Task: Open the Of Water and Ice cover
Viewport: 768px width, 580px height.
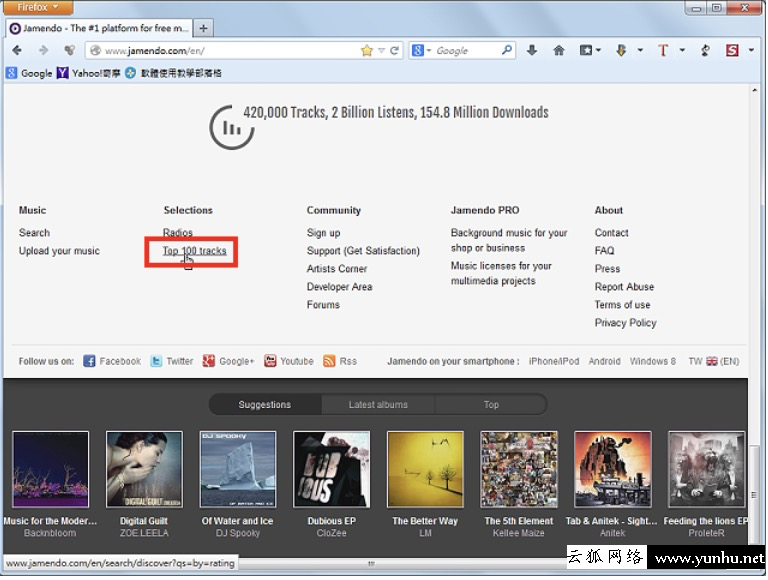Action: tap(238, 469)
